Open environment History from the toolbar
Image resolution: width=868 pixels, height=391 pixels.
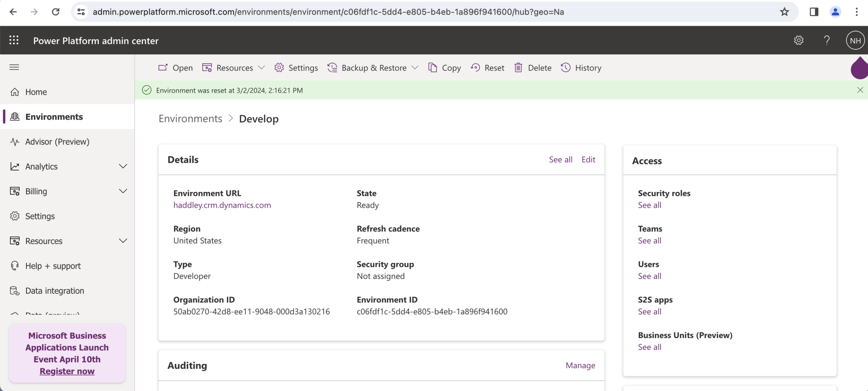click(x=581, y=68)
